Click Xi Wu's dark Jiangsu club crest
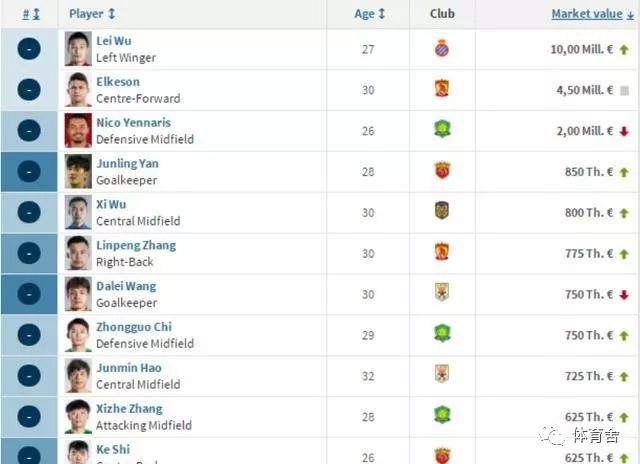Viewport: 640px width, 464px height. 442,211
